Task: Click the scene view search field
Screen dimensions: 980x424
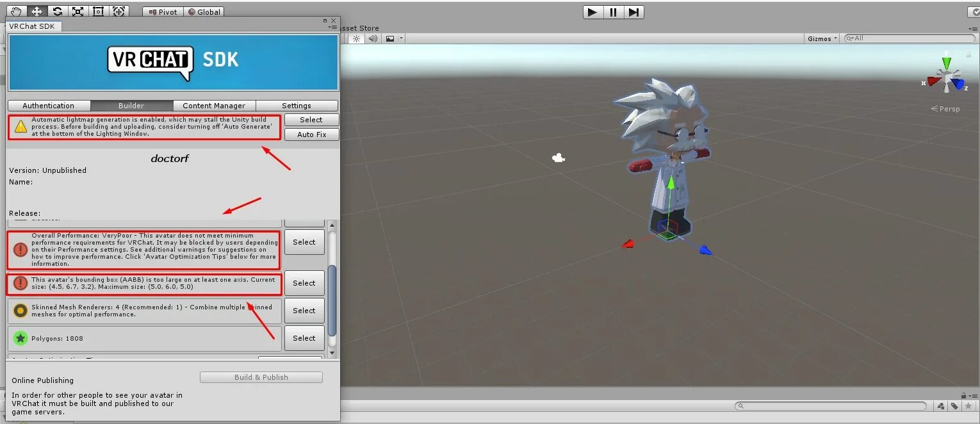Action: pyautogui.click(x=910, y=38)
